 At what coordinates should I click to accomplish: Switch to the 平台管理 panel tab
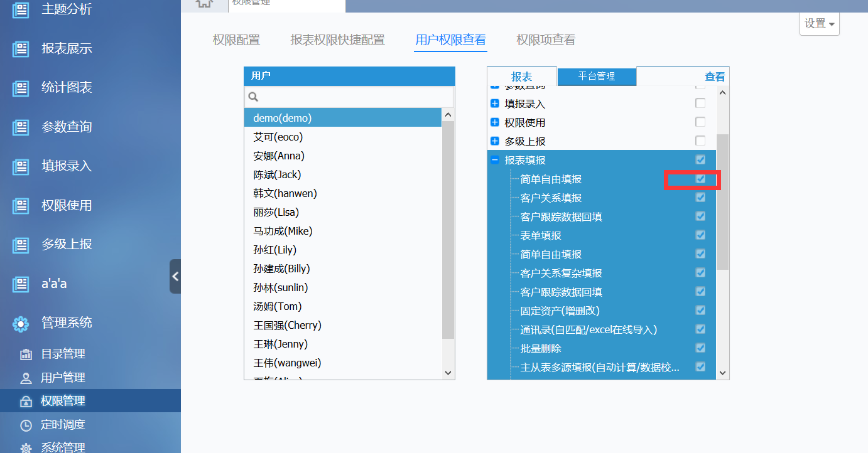(597, 77)
